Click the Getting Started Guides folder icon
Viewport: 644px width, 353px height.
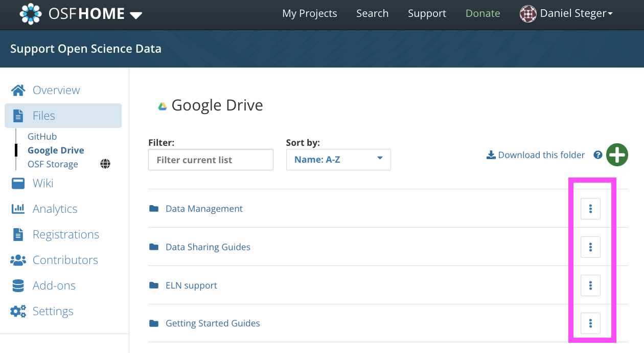click(154, 323)
